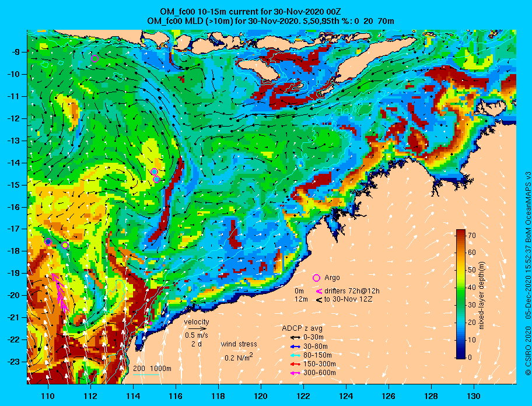Click the magenta Argo circle in the legend
Viewport: 532px width, 406px height.
click(316, 278)
